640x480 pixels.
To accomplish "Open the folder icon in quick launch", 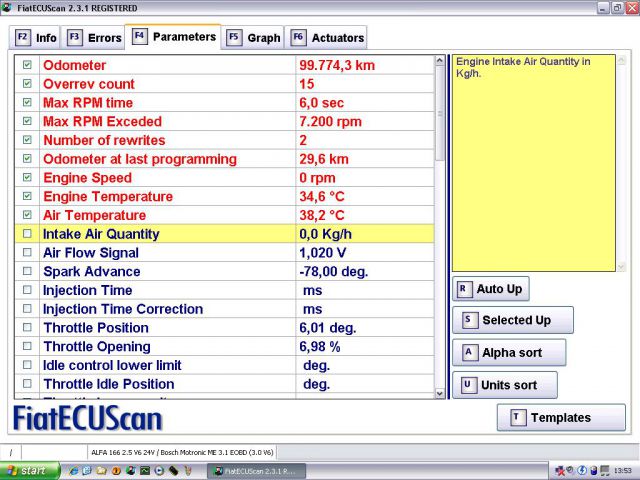I will [102, 471].
